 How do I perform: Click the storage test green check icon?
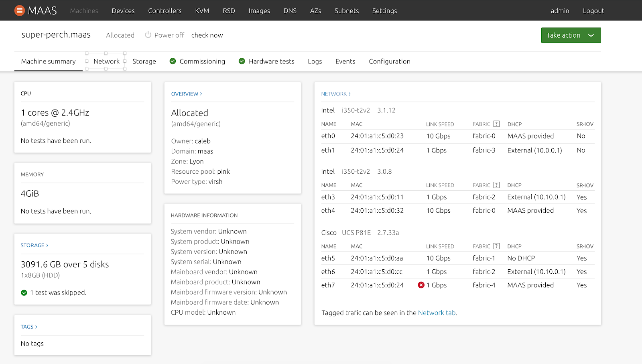(24, 293)
